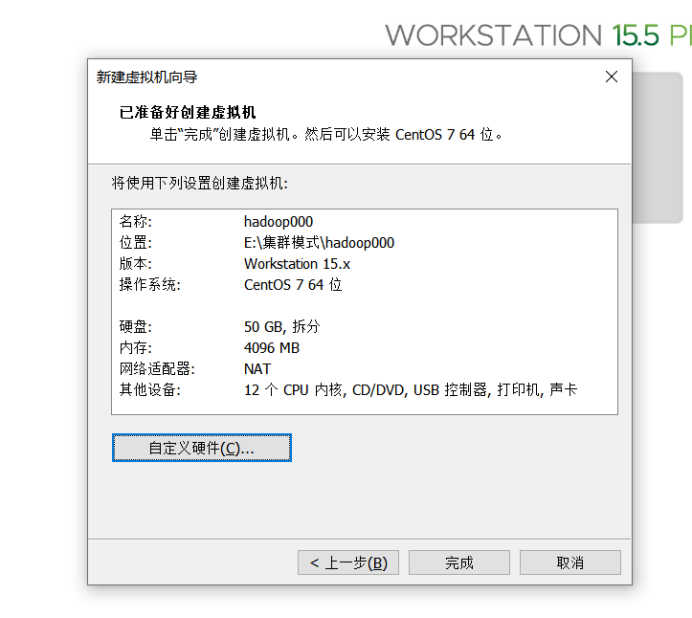Click the version value Workstation 15.x
The image size is (692, 618).
click(297, 264)
